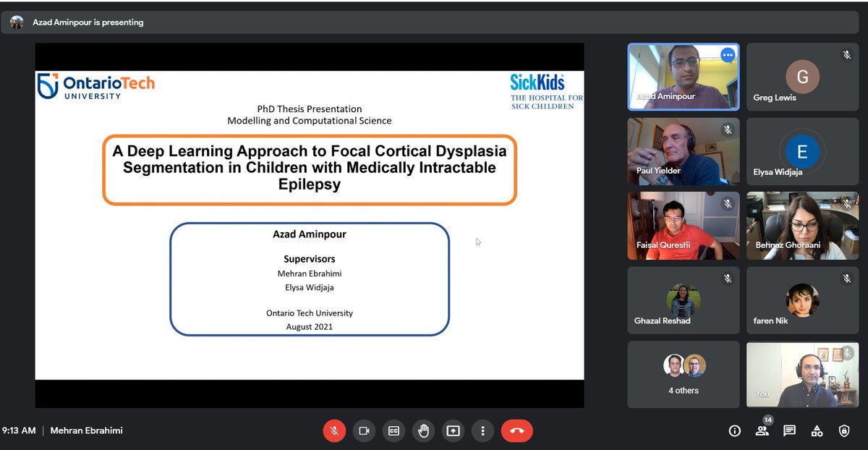Viewport: 868px width, 450px height.
Task: Click the G avatar on Greg Lewis's tile
Action: point(802,76)
